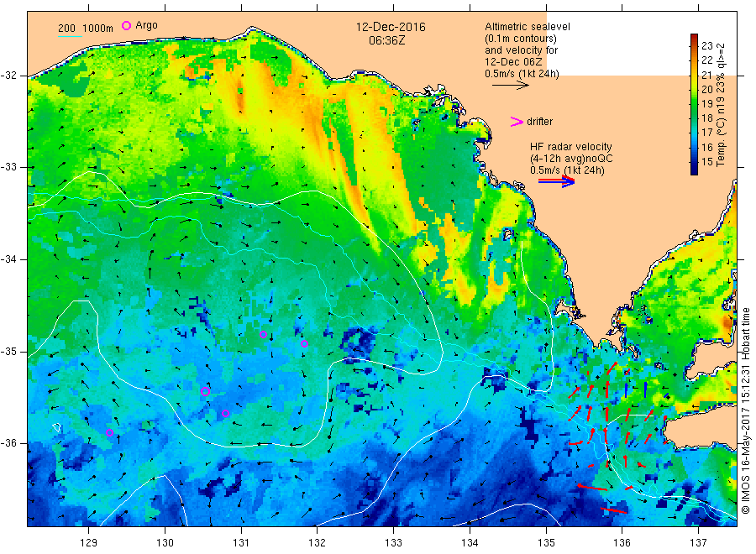Viewport: 756px width, 554px height.
Task: Click the color bar value '21'
Action: tap(706, 75)
